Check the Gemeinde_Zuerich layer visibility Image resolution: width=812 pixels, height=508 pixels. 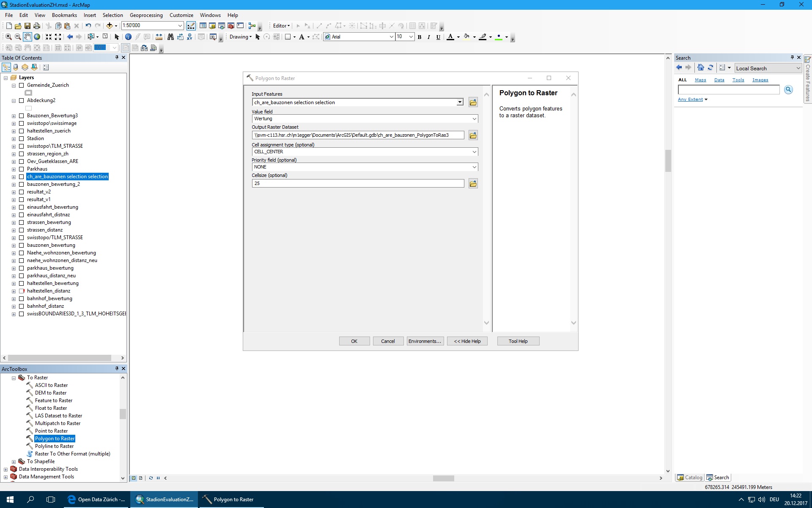pos(21,85)
